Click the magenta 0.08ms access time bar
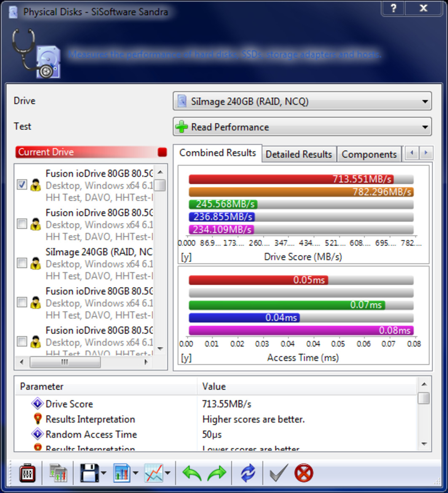 point(301,331)
